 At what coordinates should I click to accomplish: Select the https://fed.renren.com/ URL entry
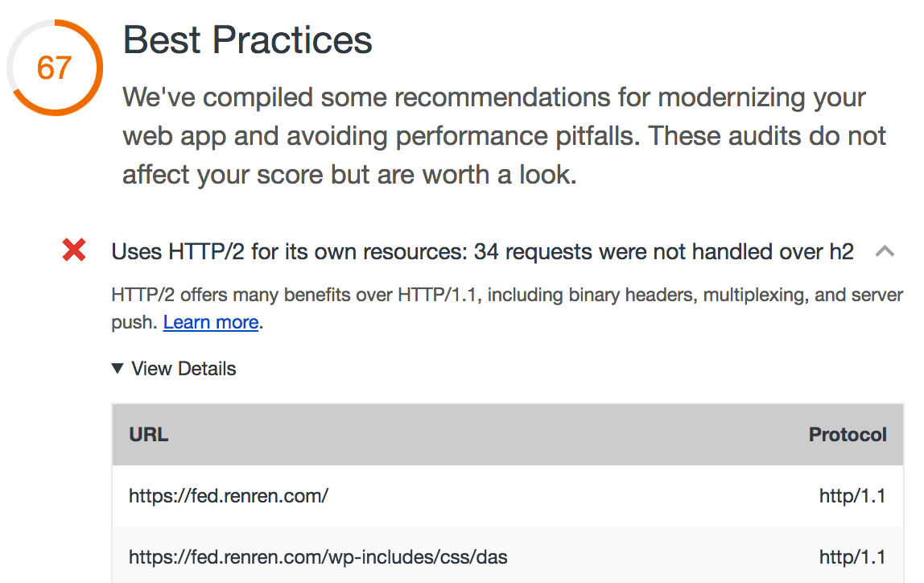coord(228,496)
